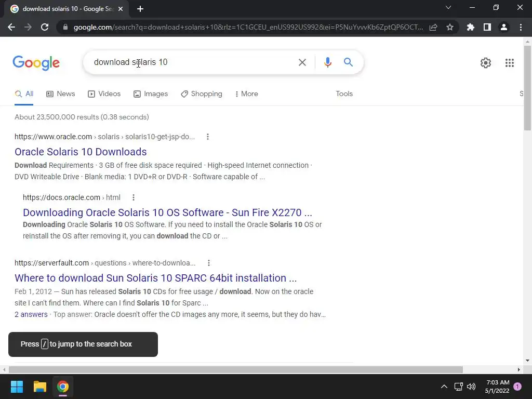
Task: Click the vertical scrollbar thumb
Action: [527, 88]
